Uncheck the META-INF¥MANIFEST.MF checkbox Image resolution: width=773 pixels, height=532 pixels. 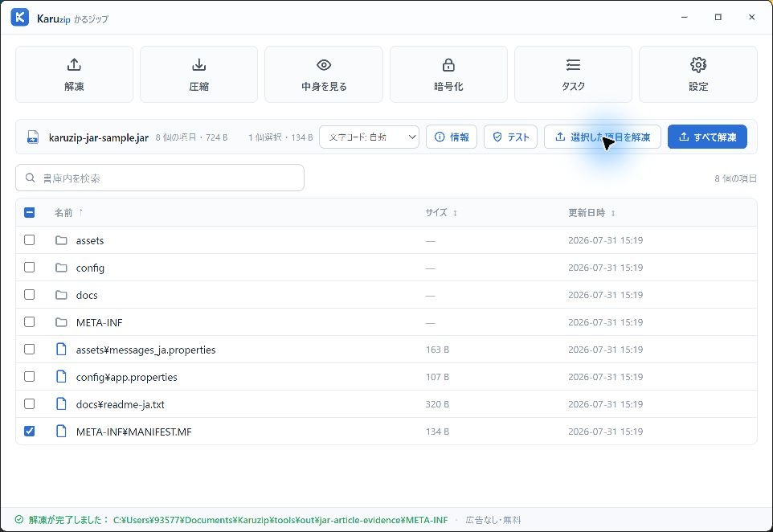coord(30,432)
